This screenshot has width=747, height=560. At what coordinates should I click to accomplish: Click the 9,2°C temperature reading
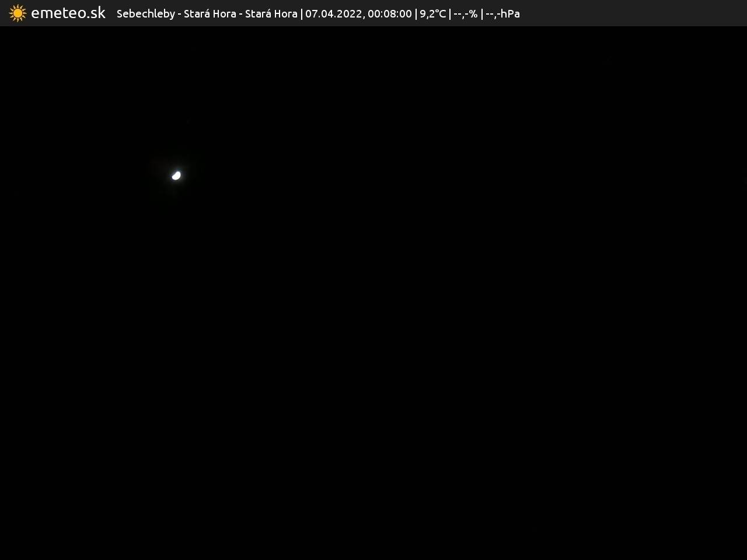[432, 13]
